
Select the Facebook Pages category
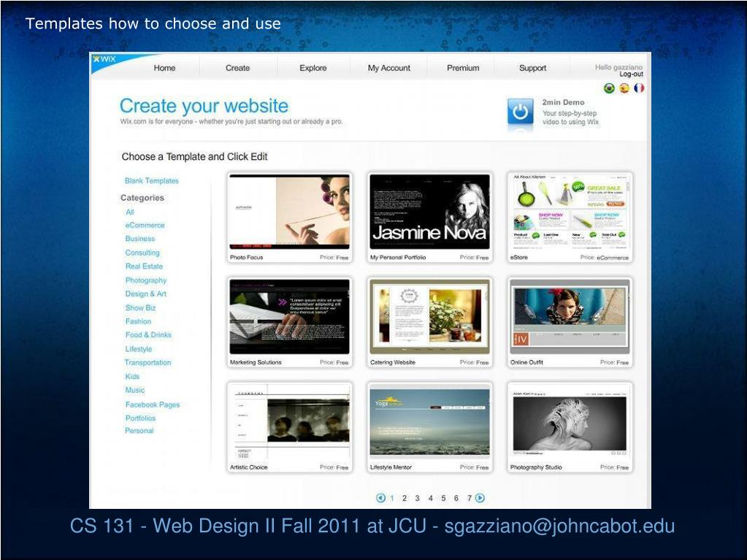pyautogui.click(x=153, y=404)
